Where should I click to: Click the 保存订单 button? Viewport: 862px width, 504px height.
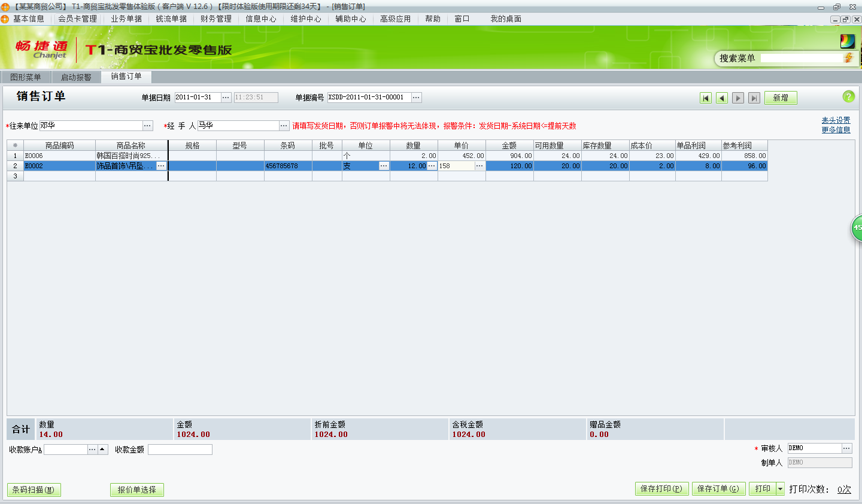718,489
